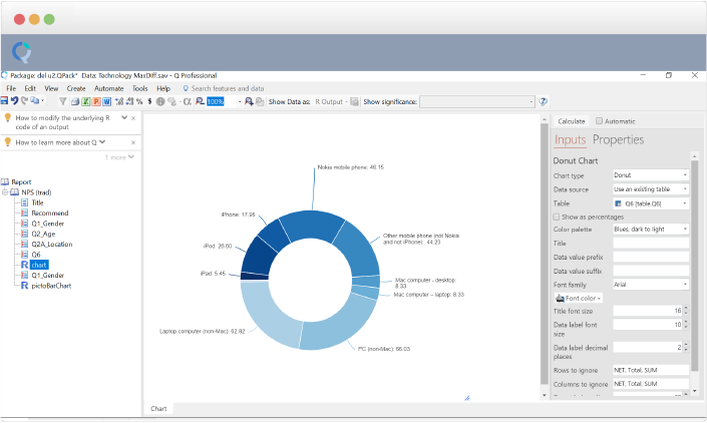Switch to the Properties tab
707x423 pixels.
(618, 140)
